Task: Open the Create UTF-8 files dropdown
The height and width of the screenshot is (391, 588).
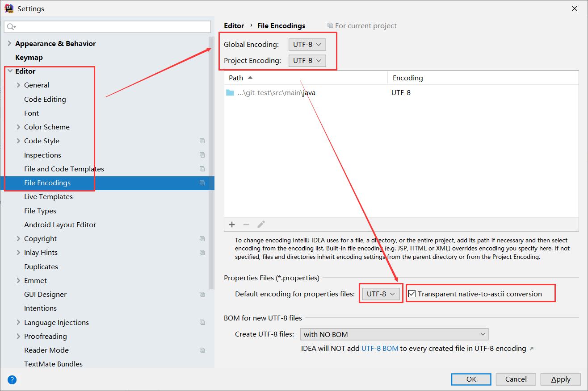Action: (395, 334)
